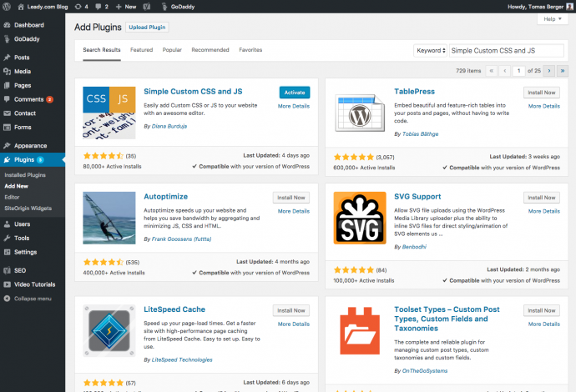Image resolution: width=576 pixels, height=392 pixels.
Task: Go to Appearance in sidebar
Action: pos(30,145)
